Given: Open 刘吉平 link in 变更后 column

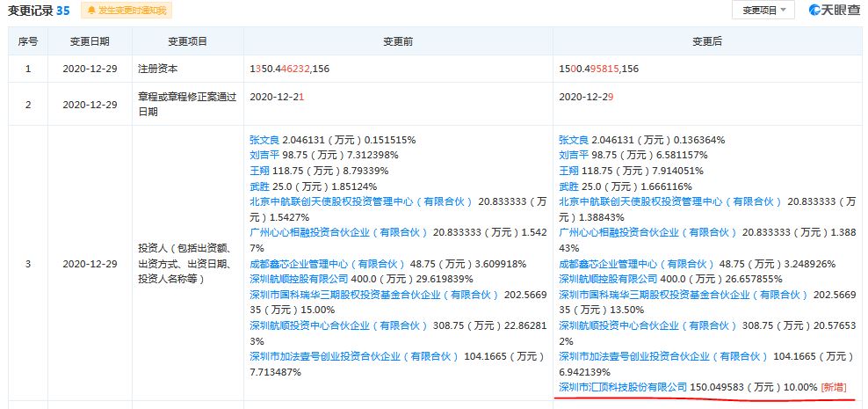Looking at the screenshot, I should 575,155.
